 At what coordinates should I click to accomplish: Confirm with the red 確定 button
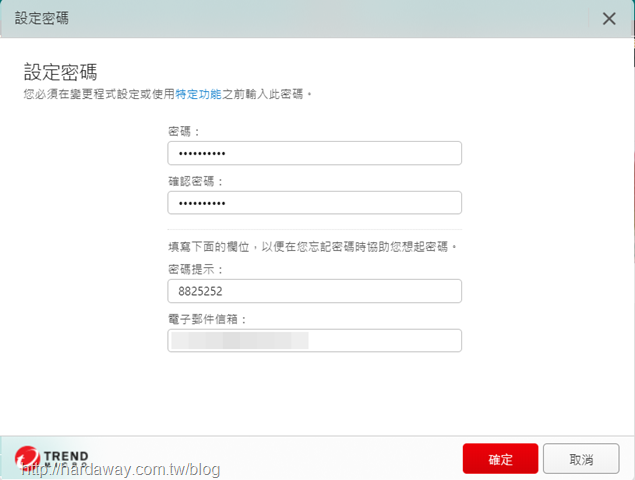pos(500,459)
